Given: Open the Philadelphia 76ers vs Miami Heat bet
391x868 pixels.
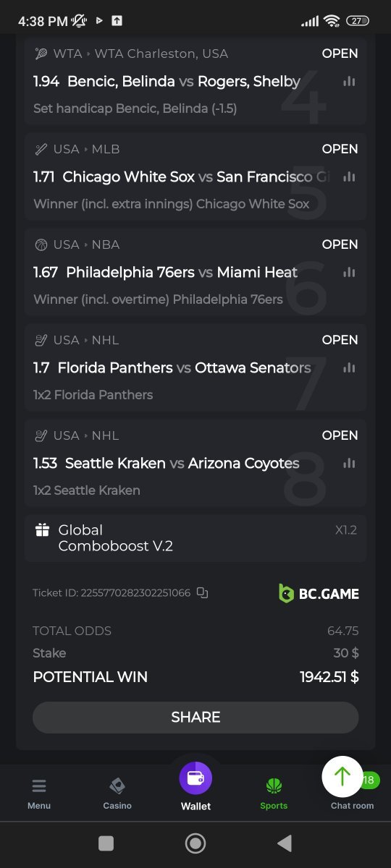Looking at the screenshot, I should [195, 272].
